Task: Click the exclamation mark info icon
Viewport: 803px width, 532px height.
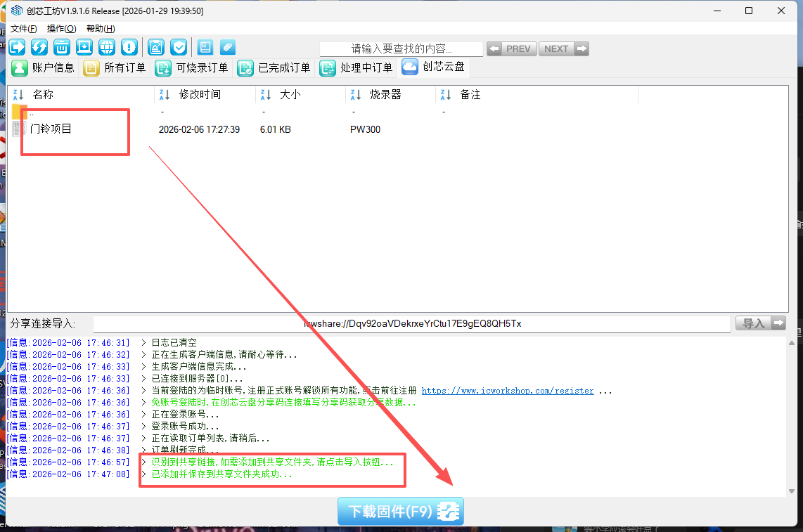Action: click(x=129, y=47)
